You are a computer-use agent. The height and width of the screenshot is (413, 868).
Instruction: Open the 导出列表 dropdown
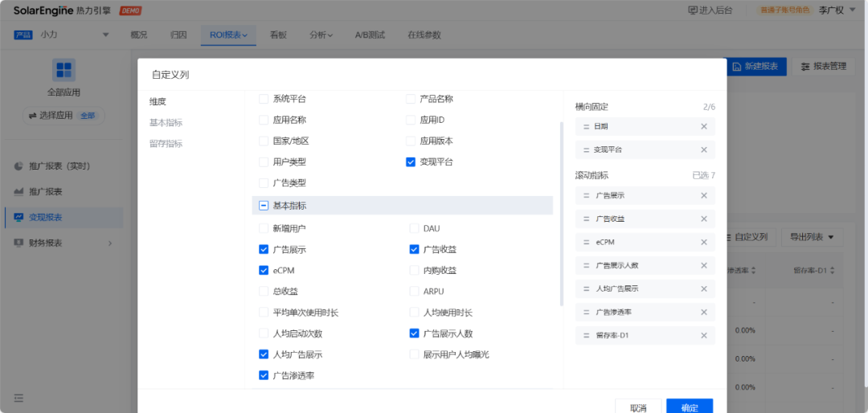[812, 237]
